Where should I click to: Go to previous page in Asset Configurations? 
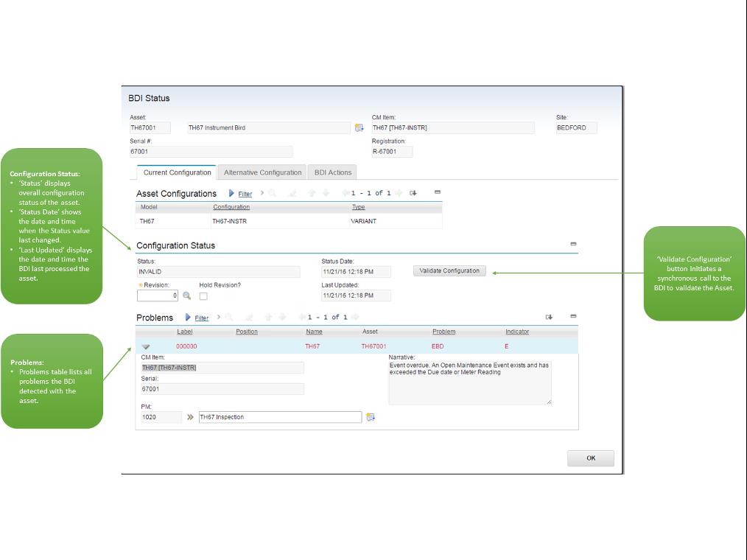point(345,193)
